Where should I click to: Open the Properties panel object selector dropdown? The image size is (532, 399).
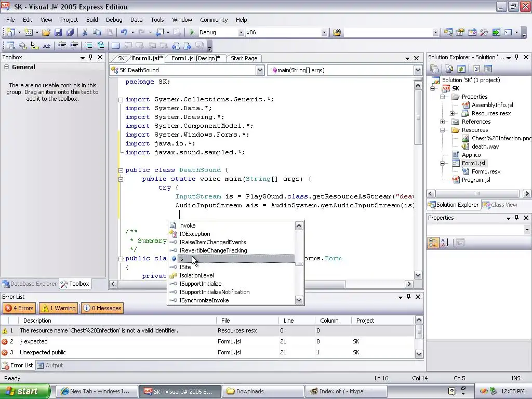[527, 230]
